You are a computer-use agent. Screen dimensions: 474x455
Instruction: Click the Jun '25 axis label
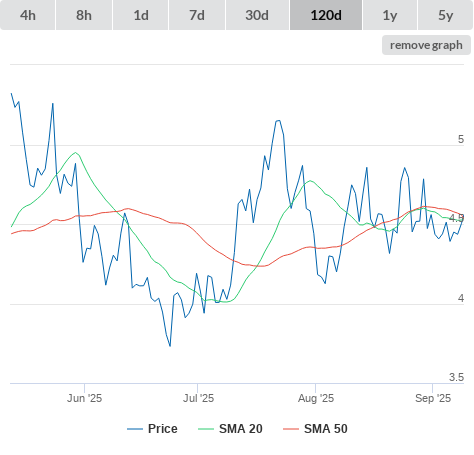point(84,398)
